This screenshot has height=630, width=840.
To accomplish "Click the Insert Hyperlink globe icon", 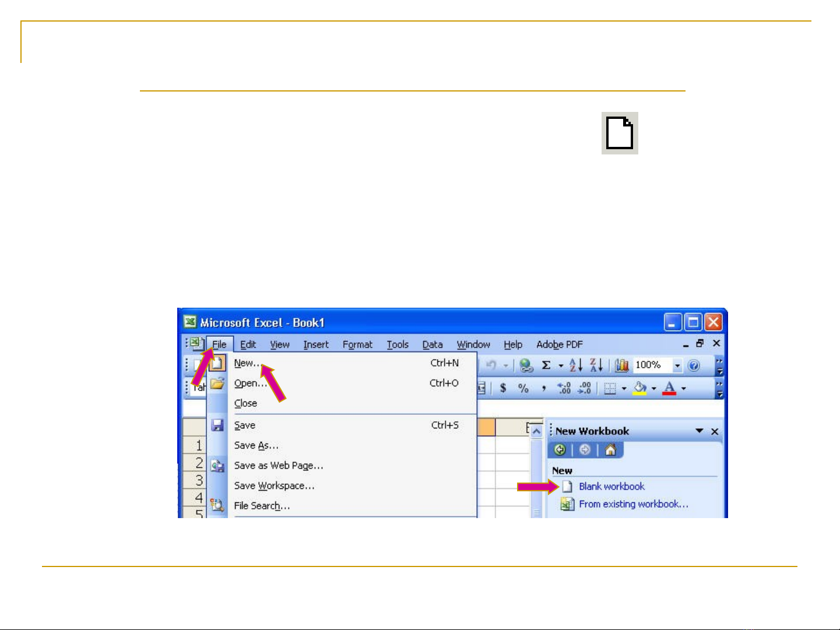I will [x=526, y=365].
